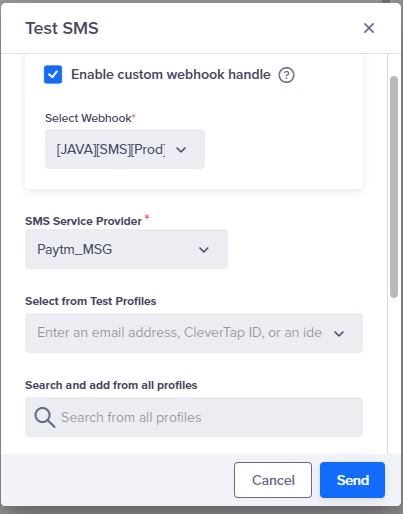The width and height of the screenshot is (403, 514).
Task: Close the Test SMS dialog
Action: coord(369,28)
